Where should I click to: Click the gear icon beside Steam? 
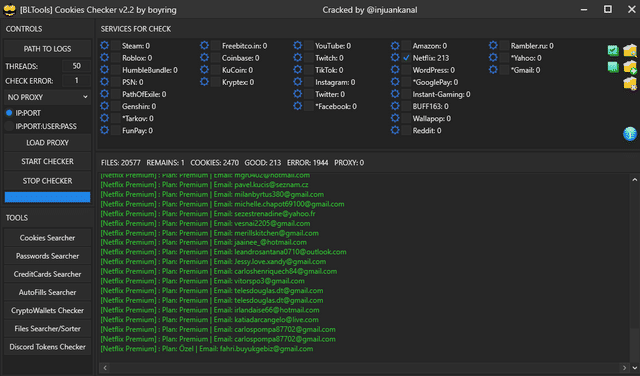point(104,46)
